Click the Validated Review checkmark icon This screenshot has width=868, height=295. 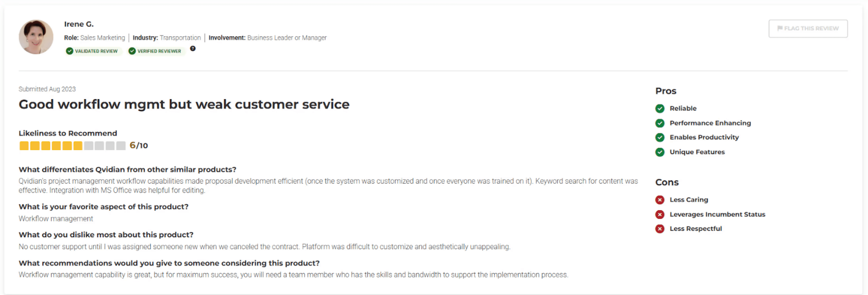[x=69, y=51]
